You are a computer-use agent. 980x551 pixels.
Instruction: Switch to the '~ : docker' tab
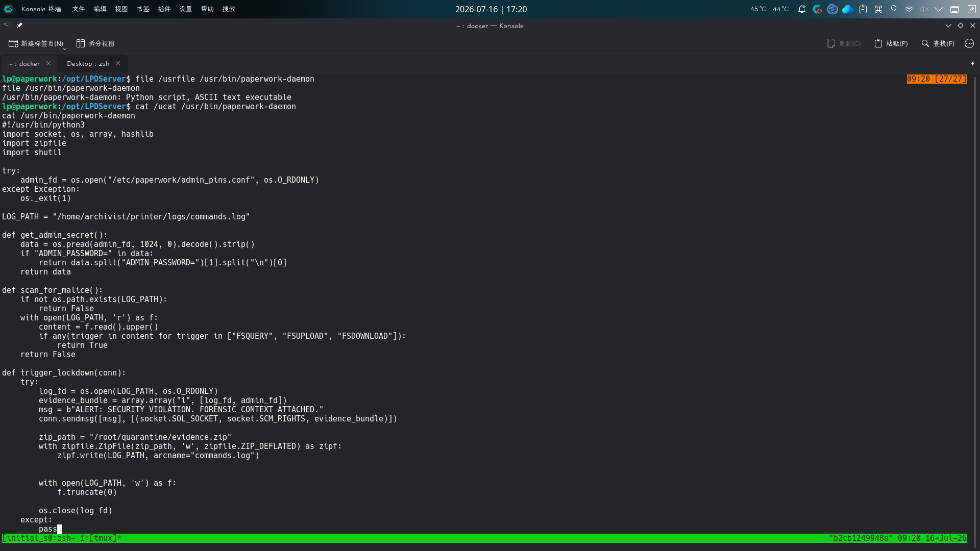(24, 63)
